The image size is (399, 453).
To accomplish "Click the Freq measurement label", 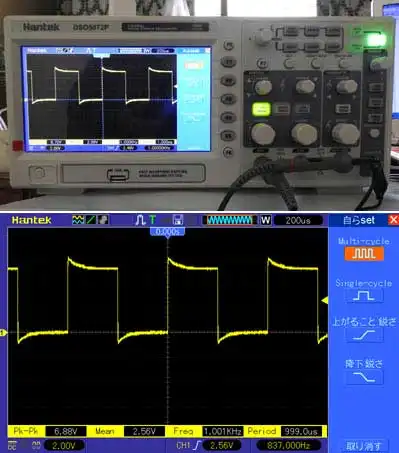I will [183, 431].
